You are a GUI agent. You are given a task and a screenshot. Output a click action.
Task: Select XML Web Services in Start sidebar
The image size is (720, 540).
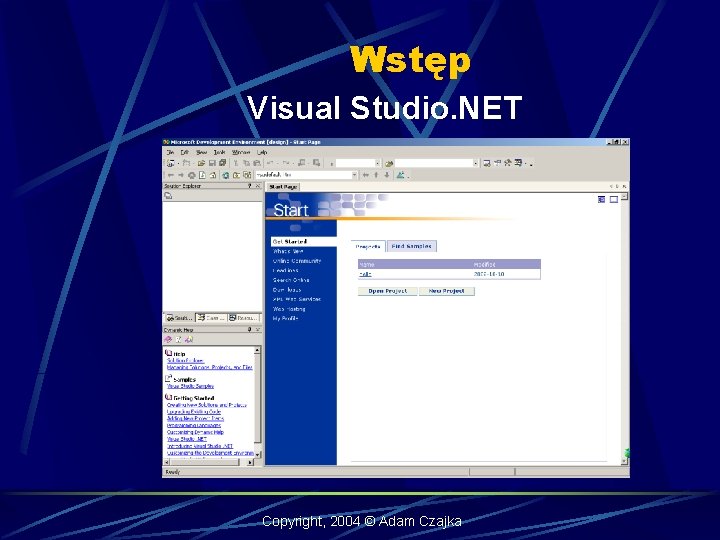pos(297,299)
